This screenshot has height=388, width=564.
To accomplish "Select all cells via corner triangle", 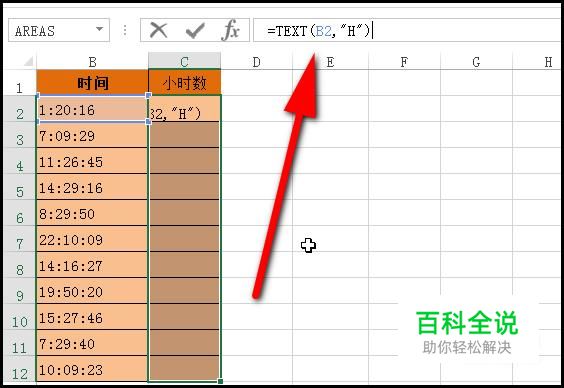I will [x=28, y=61].
